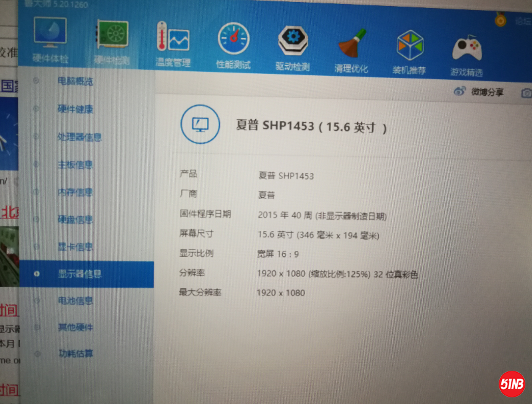Select 电池信息 battery info
Image resolution: width=532 pixels, height=404 pixels.
click(75, 301)
